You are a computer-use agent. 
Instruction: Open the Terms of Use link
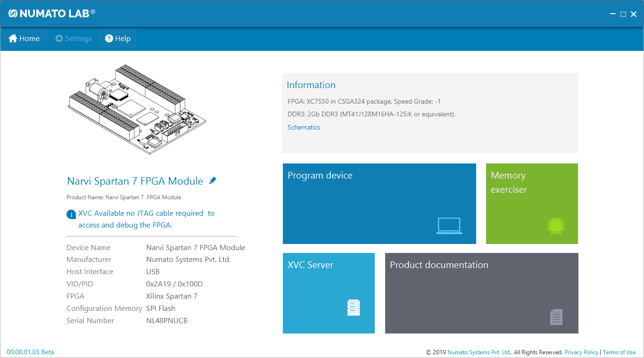(x=619, y=352)
